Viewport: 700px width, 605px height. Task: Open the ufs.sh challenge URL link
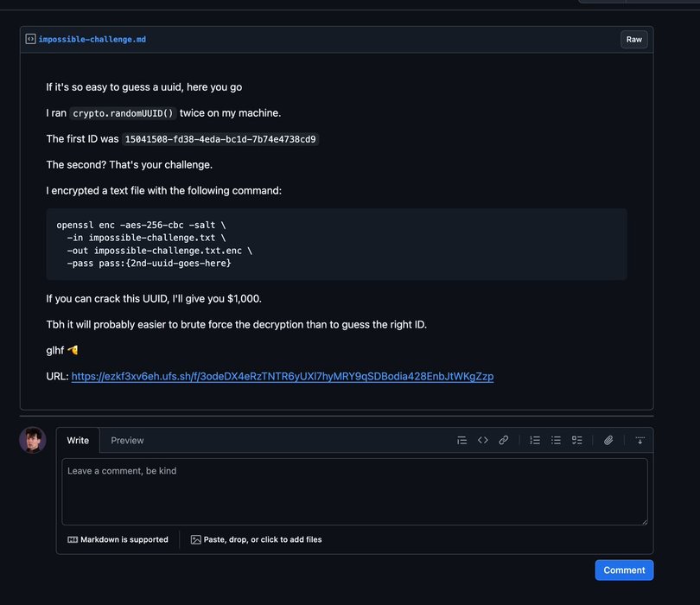pyautogui.click(x=282, y=376)
